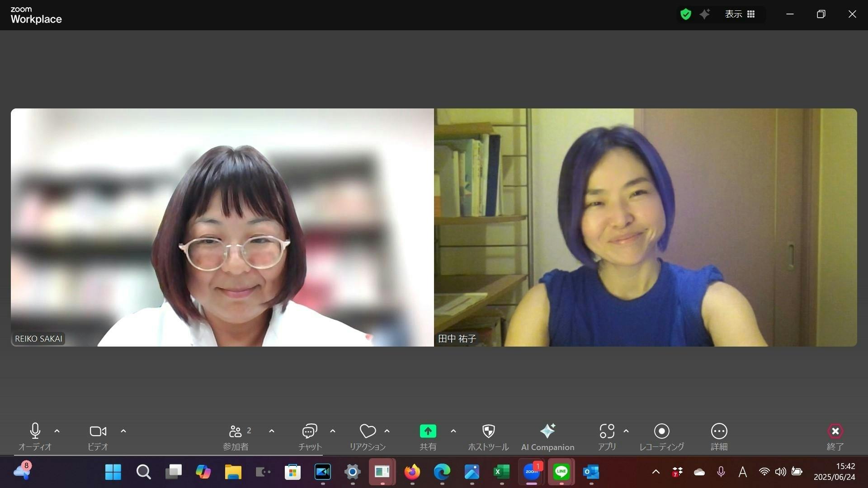This screenshot has width=868, height=488.
Task: Select the 田中 祐子 video tile
Action: coord(645,227)
